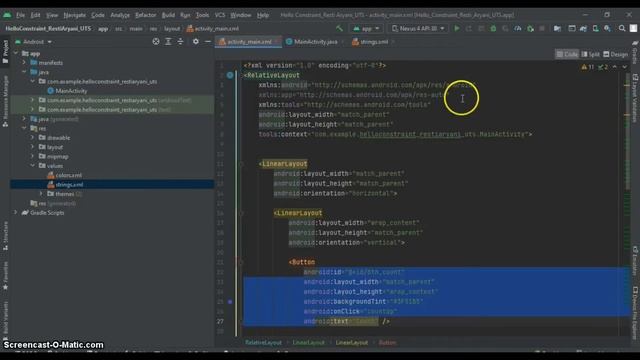Open the app run configuration dropdown
This screenshot has width=640, height=360.
(x=366, y=29)
